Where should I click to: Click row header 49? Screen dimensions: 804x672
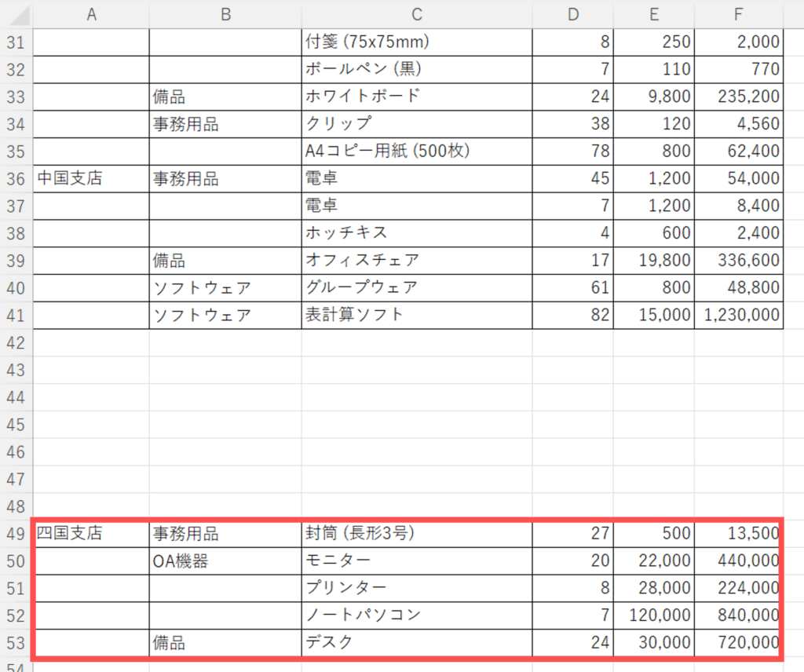pos(16,535)
